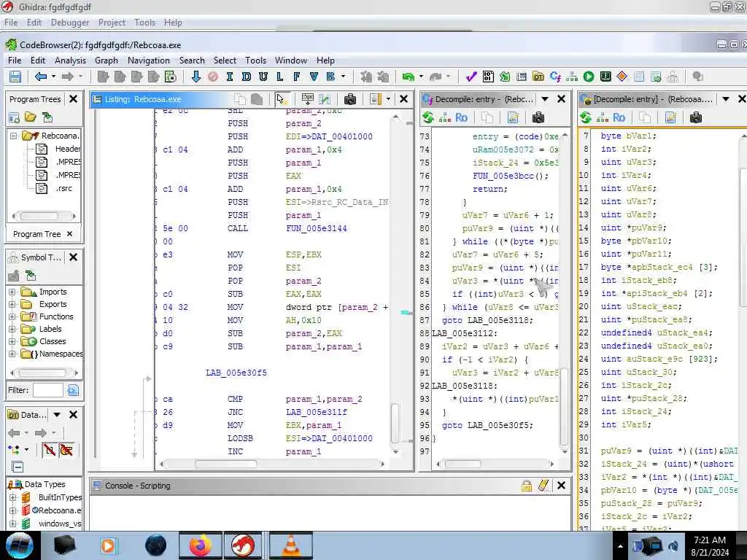
Task: Collapse the Rebcoana root node in Program Trees
Action: 13,136
